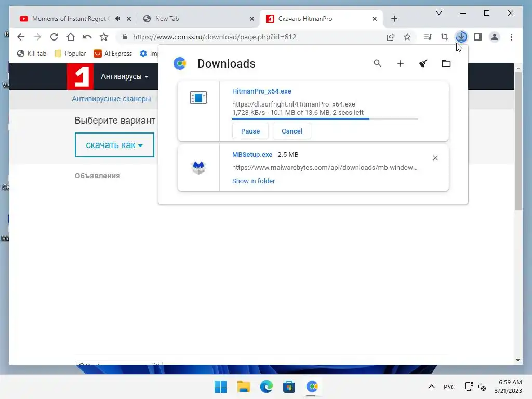
Task: Cancel the HitmanPro download
Action: (292, 131)
